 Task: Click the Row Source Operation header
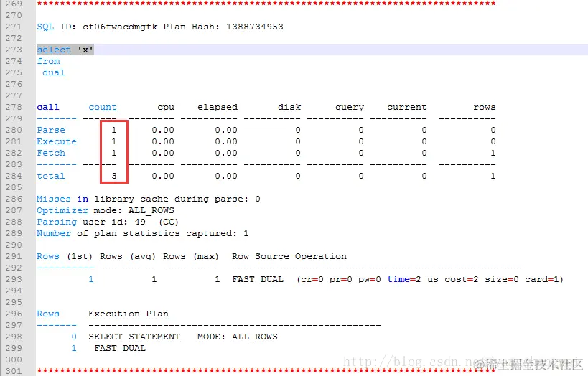tap(289, 256)
